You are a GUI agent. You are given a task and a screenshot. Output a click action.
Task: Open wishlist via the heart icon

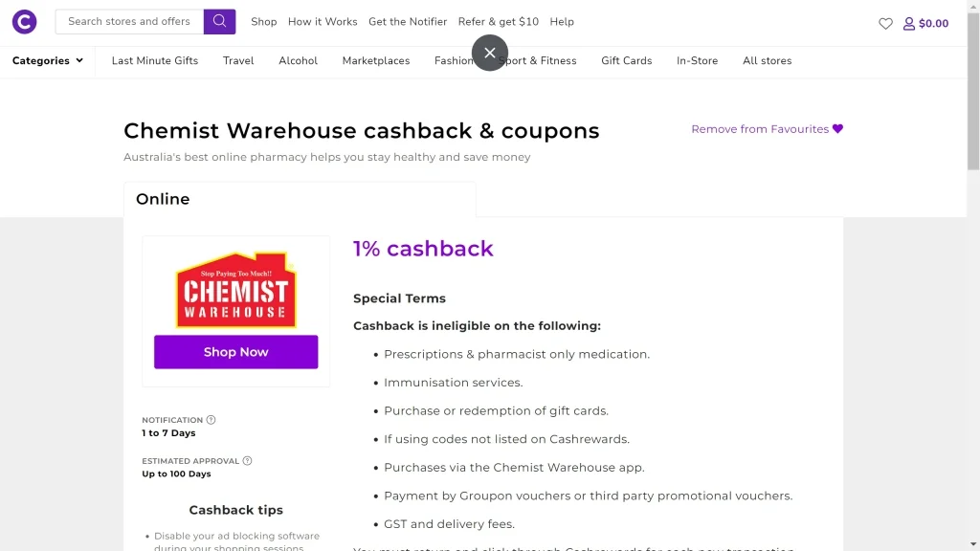[x=885, y=24]
